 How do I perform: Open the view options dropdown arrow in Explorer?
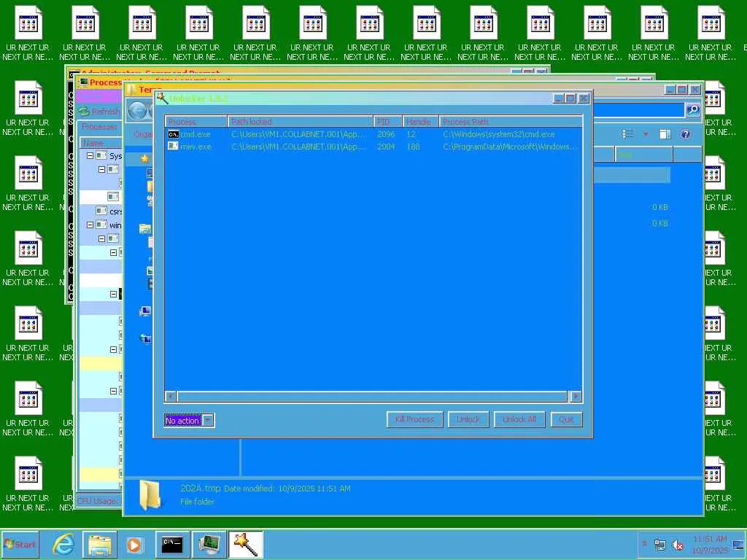(x=646, y=134)
